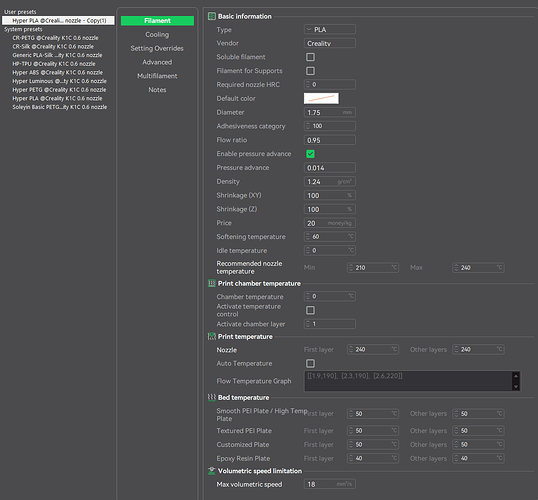Select Hyper PETG @Creality K1C preset

tap(59, 90)
